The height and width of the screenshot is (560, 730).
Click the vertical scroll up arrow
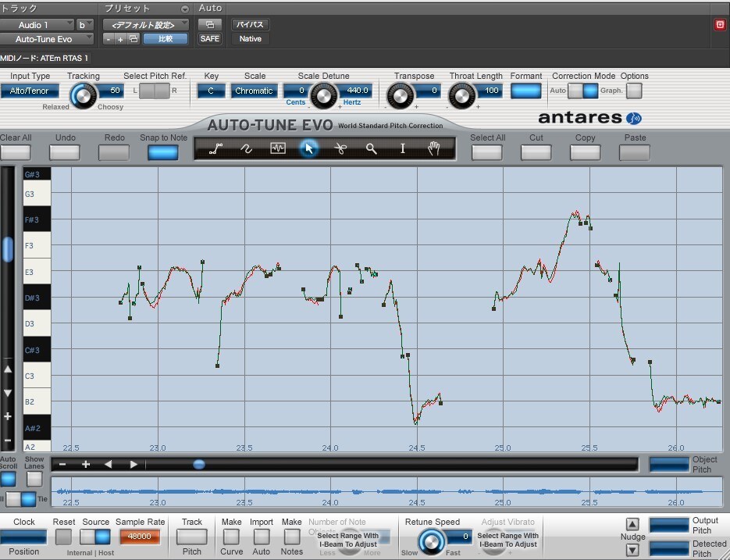click(8, 369)
